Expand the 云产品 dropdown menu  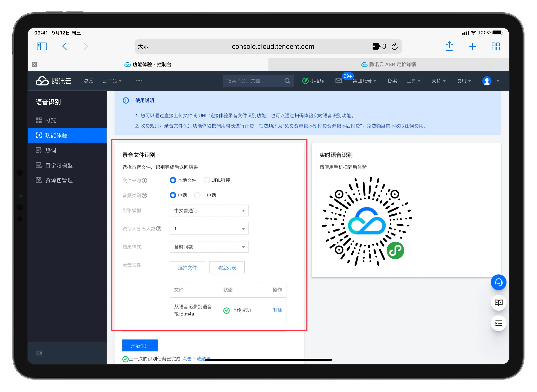tap(112, 81)
